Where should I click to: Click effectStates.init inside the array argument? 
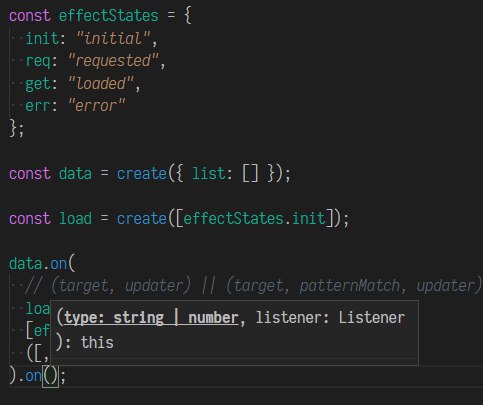(x=254, y=219)
